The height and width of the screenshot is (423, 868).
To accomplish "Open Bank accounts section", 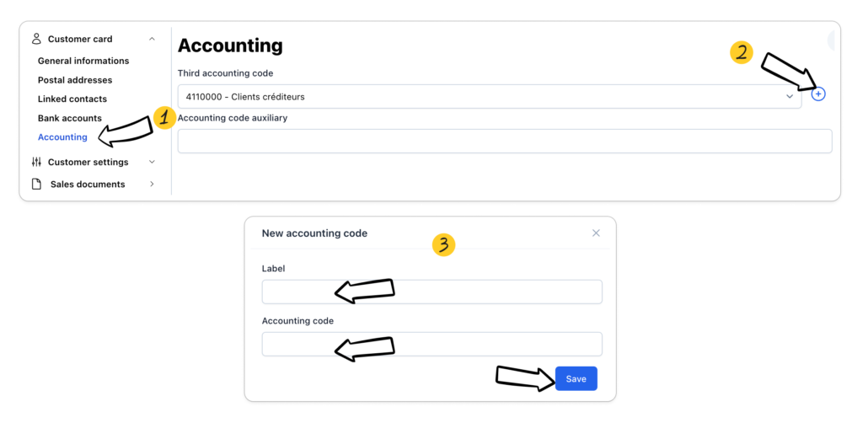I will (x=70, y=118).
